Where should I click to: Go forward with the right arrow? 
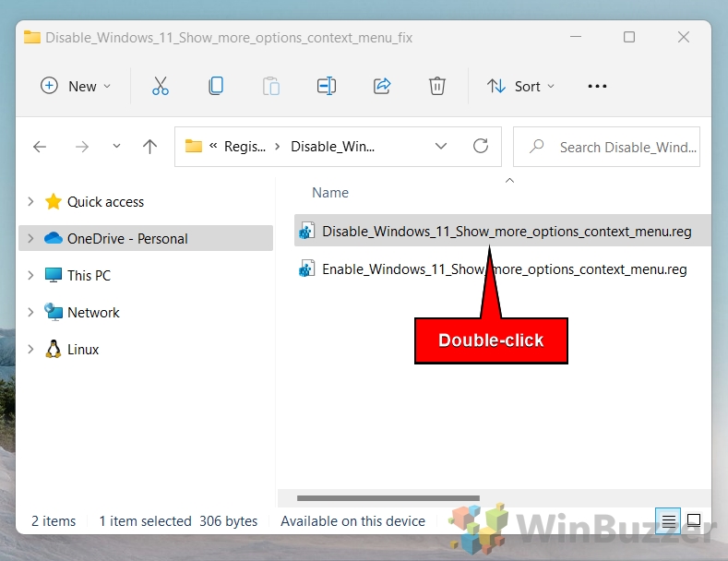[82, 148]
